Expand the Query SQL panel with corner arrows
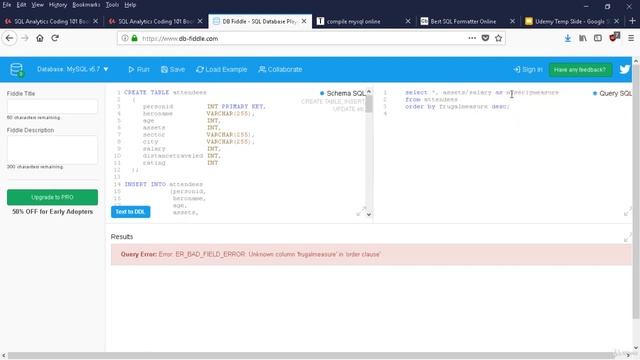640x360 pixels. coord(628,212)
